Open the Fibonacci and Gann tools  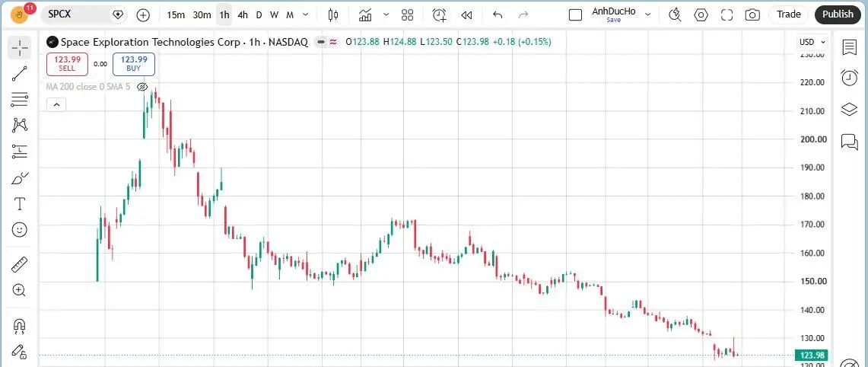(20, 100)
